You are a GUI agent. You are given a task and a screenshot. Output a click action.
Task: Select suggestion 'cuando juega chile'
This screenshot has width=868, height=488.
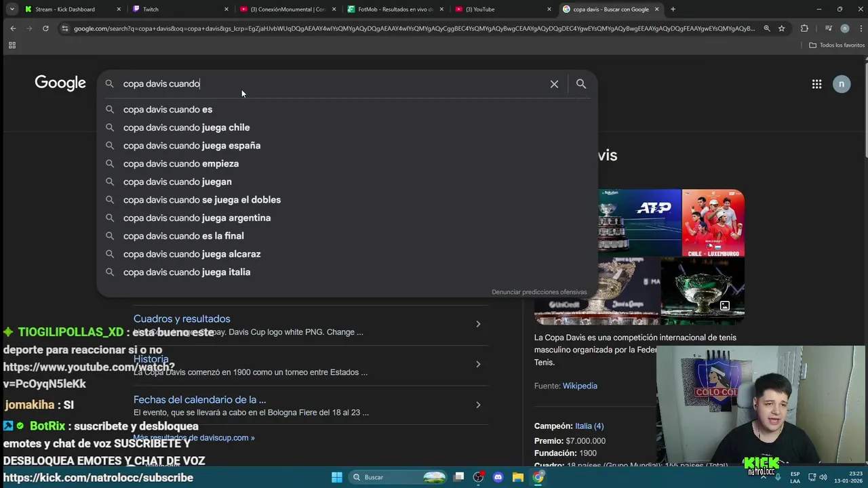[x=347, y=127]
